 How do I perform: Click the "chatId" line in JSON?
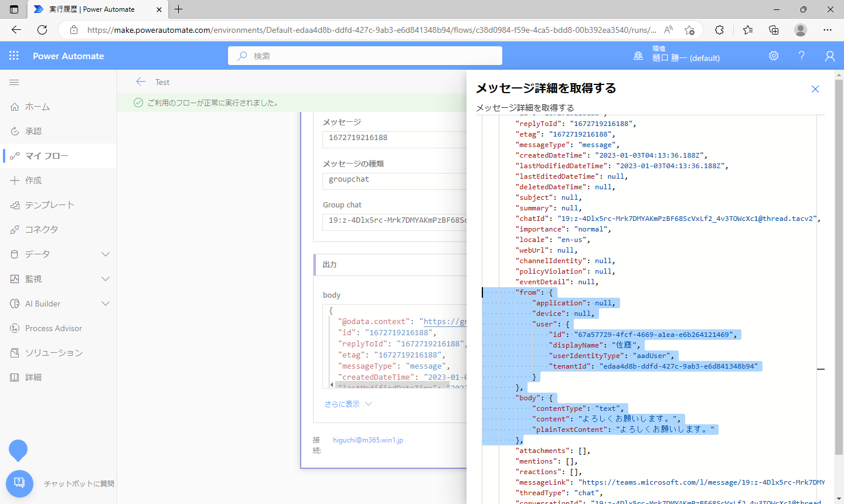(668, 219)
